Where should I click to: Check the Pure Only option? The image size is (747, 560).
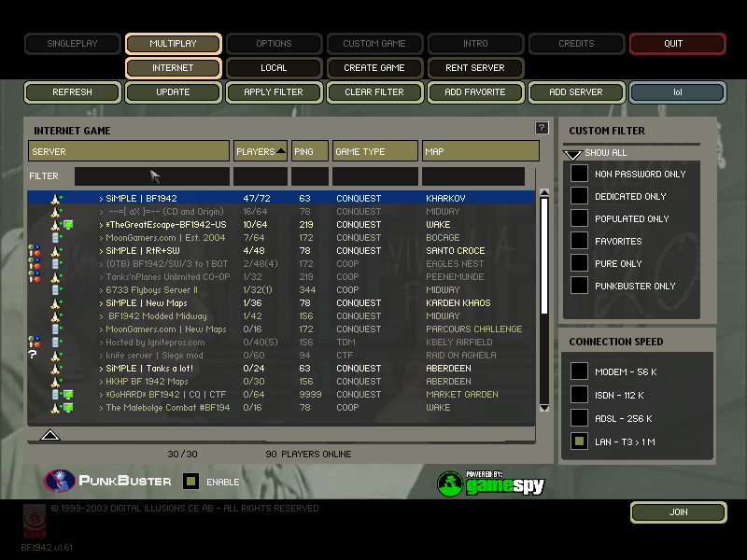click(579, 263)
